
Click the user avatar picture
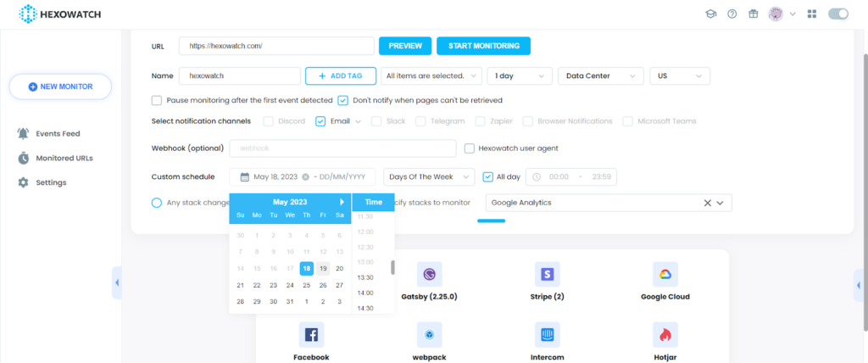(776, 14)
